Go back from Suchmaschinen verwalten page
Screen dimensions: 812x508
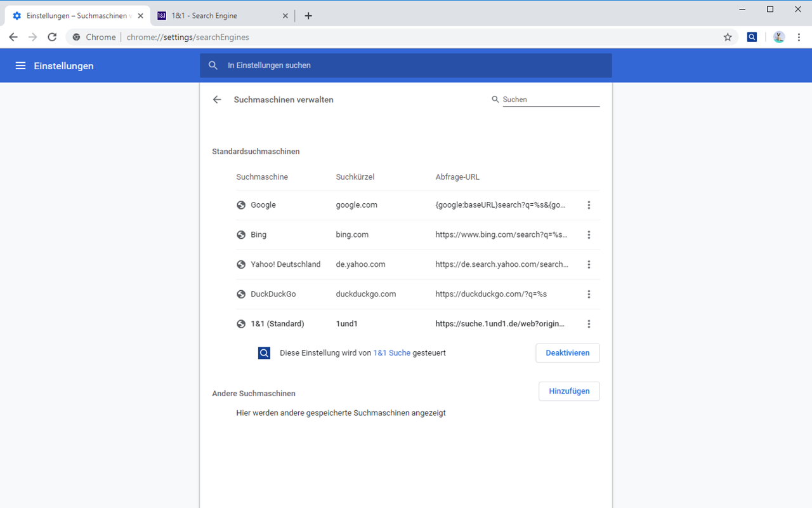point(217,100)
